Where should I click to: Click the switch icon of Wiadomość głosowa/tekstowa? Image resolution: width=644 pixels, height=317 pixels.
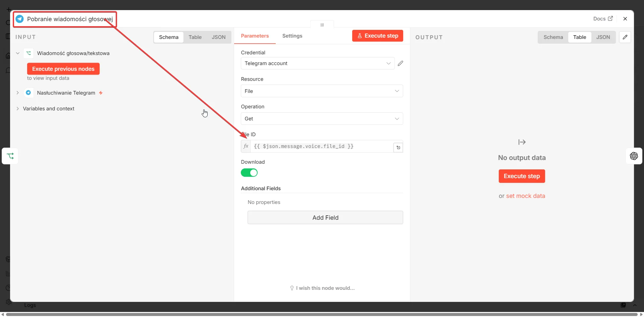pyautogui.click(x=29, y=53)
